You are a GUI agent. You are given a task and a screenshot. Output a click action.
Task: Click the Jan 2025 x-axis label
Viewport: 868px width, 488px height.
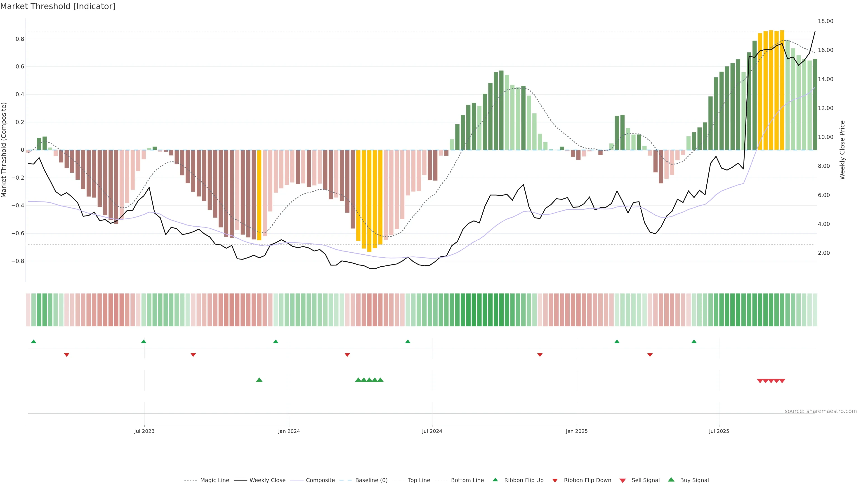577,431
